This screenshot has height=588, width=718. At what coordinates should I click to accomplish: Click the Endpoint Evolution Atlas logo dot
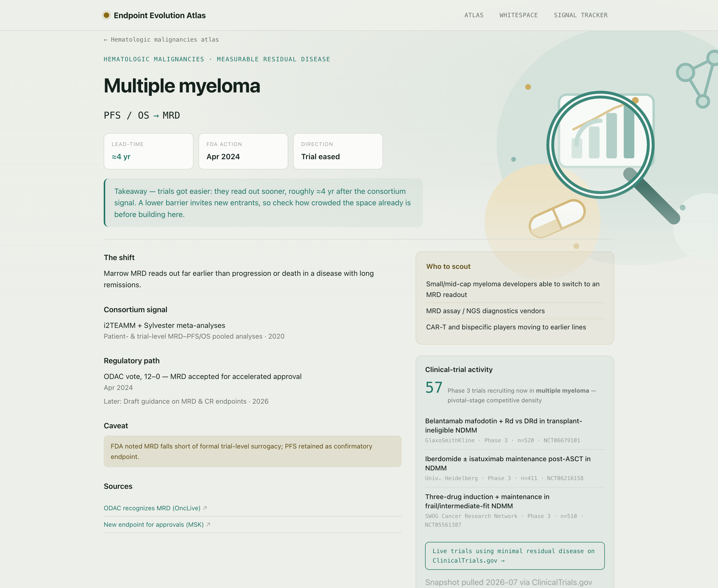pos(106,15)
